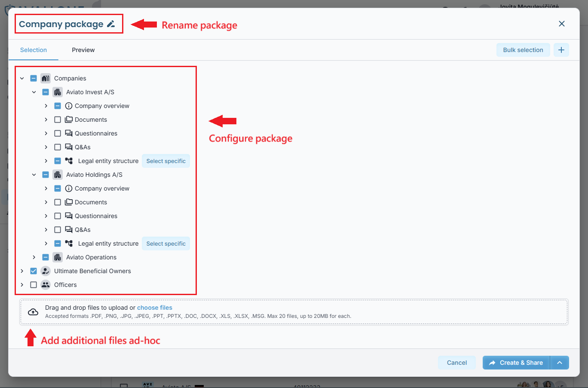Click Select specific for Aviato Invest A/S
This screenshot has width=588, height=388.
[x=166, y=161]
